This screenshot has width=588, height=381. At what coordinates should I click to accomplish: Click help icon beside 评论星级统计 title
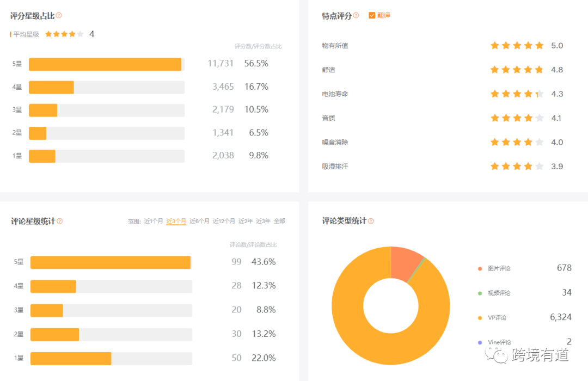60,221
